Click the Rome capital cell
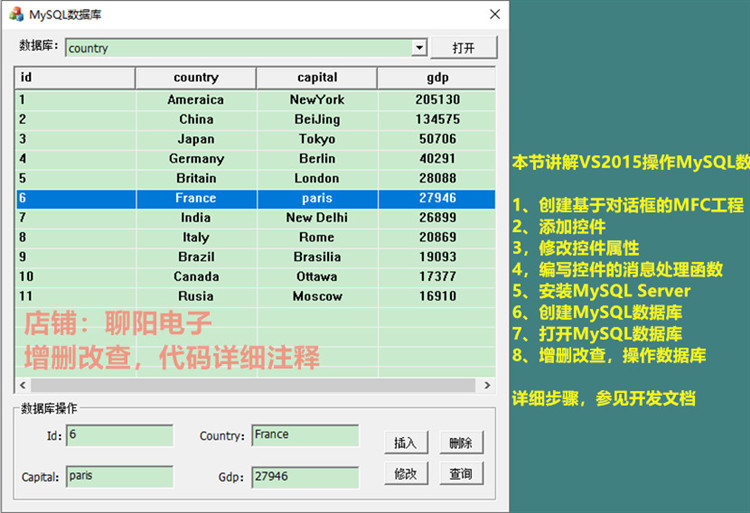The width and height of the screenshot is (750, 513). (x=317, y=237)
